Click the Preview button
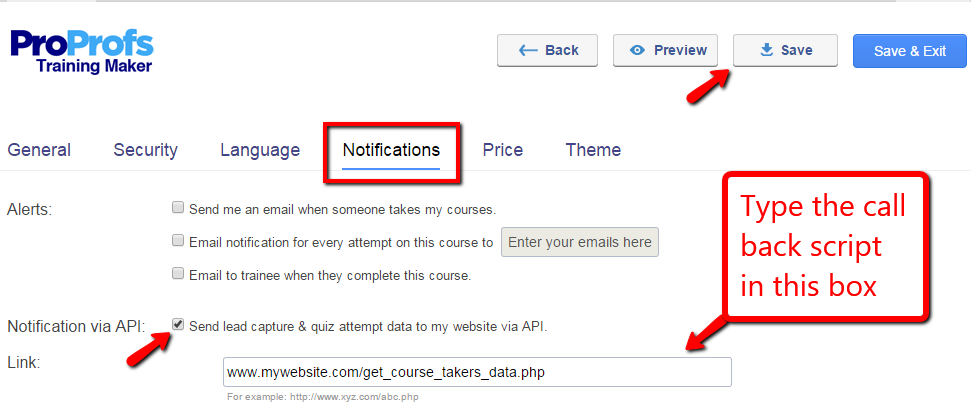Screen dimensions: 971x405 coord(668,50)
